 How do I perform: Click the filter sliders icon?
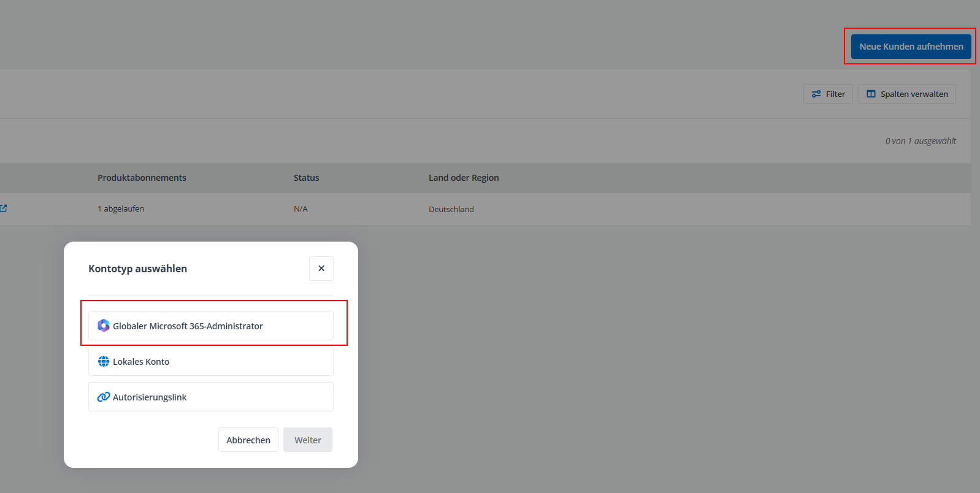816,94
